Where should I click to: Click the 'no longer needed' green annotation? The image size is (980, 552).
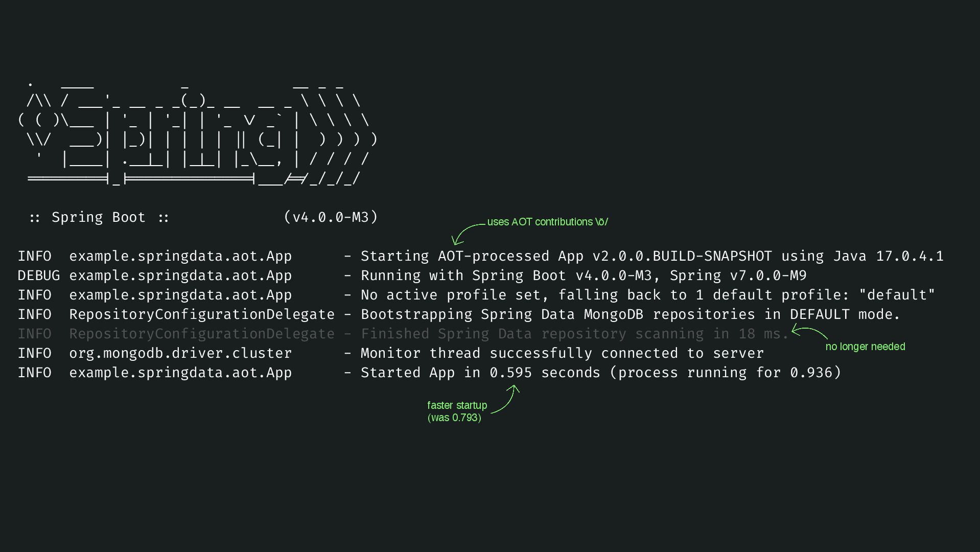point(865,347)
